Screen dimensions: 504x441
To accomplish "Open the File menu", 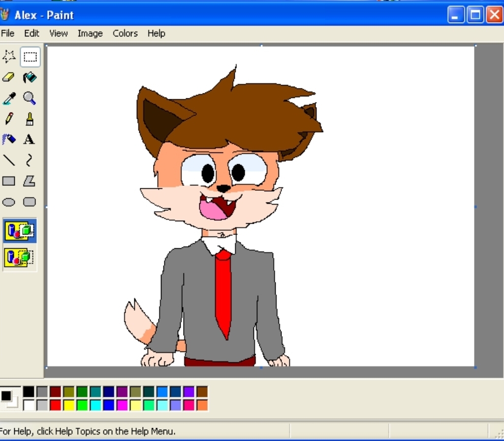I will coord(8,33).
